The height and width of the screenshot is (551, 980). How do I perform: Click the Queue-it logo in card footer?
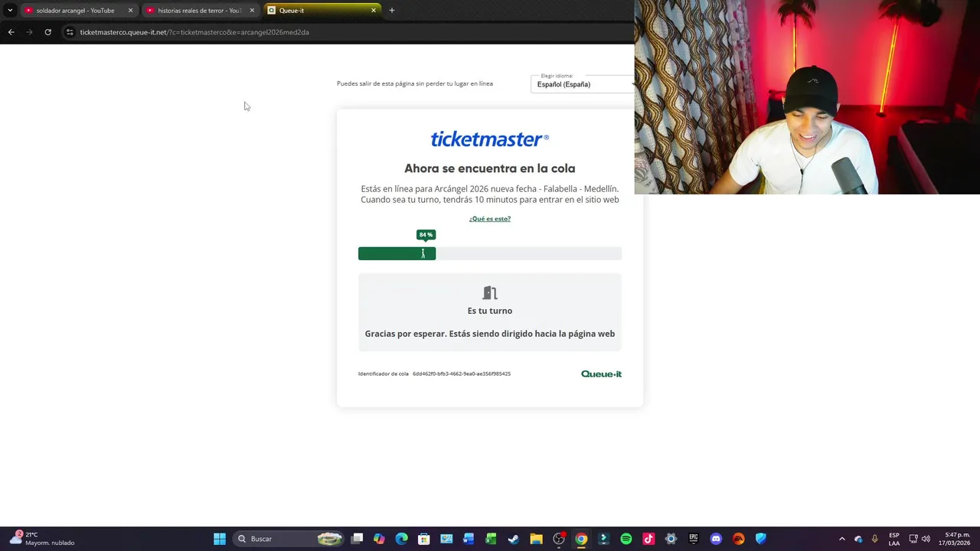[x=601, y=374]
